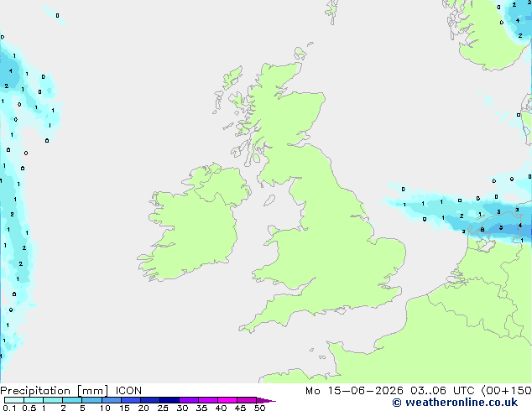This screenshot has height=411, width=532.
Task: Click the 'ICON' model name label
Action: point(128,391)
